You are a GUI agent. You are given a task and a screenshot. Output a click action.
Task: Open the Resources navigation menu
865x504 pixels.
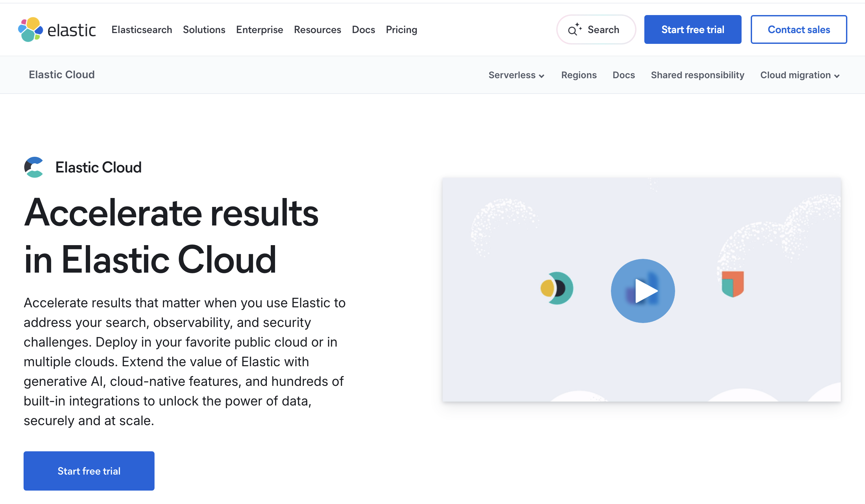click(317, 29)
